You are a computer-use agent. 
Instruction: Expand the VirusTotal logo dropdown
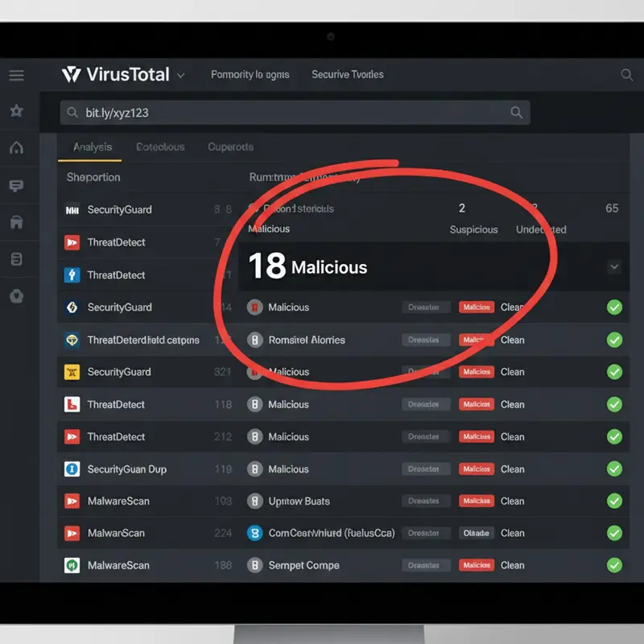tap(180, 74)
